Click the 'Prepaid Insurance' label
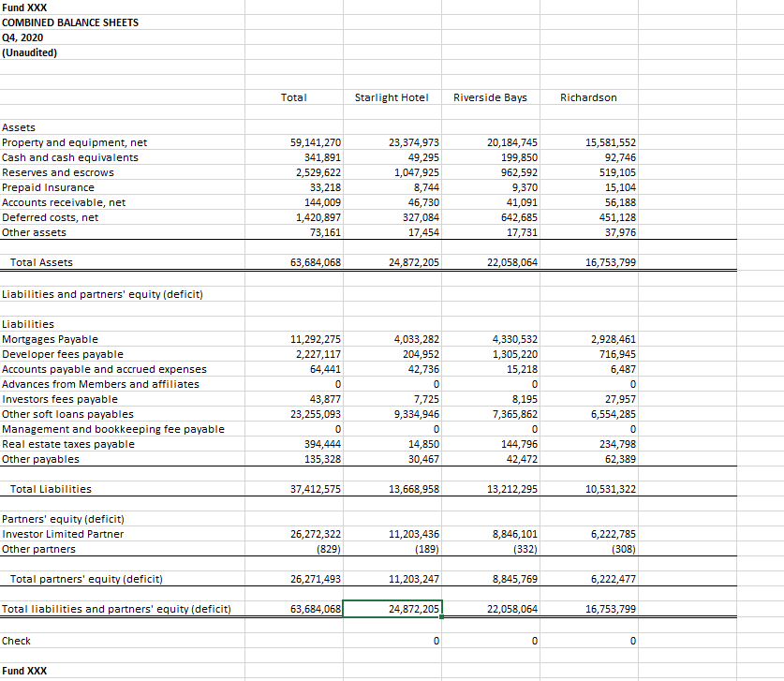Viewport: 784px width, 681px height. pyautogui.click(x=48, y=187)
